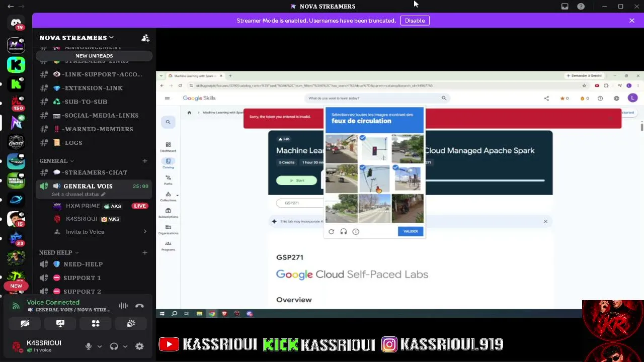The height and width of the screenshot is (362, 644).
Task: Open Chrome from the shared screen taskbar
Action: coord(212,314)
